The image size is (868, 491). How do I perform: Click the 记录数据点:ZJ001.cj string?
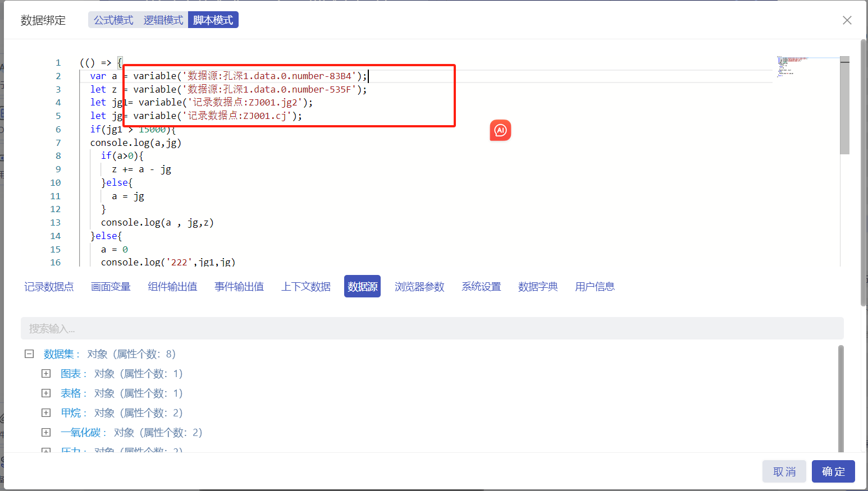pos(237,116)
